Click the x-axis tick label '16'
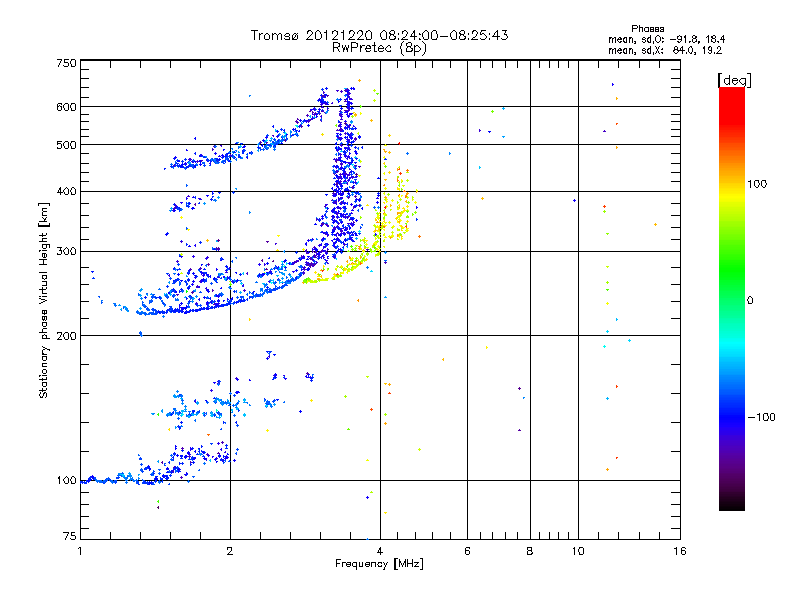This screenshot has height=600, width=800. tap(680, 551)
